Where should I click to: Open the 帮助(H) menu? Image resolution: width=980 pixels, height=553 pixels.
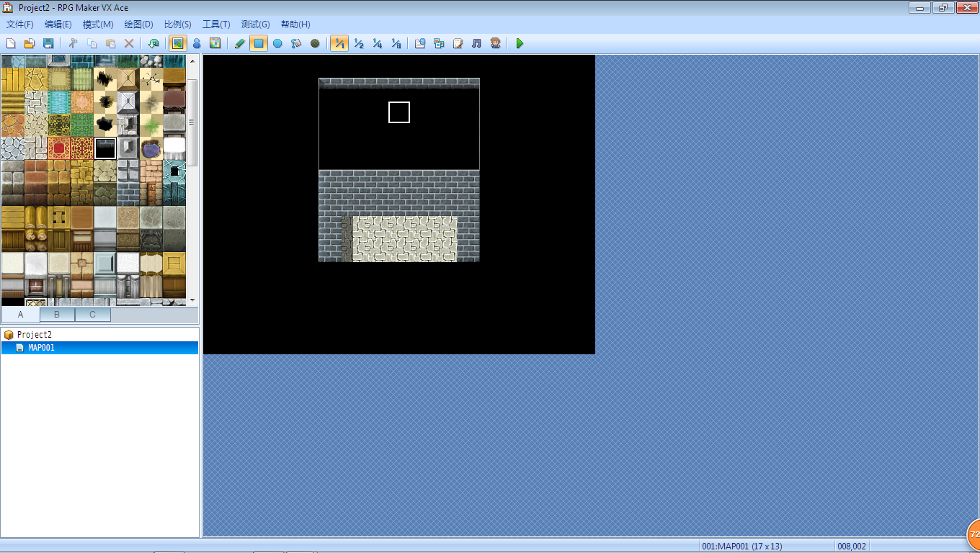[x=295, y=24]
